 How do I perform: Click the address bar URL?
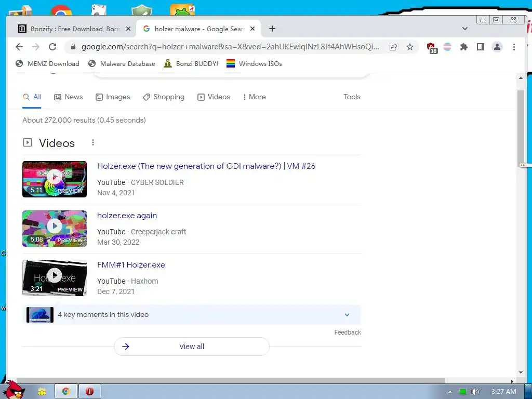(x=230, y=47)
